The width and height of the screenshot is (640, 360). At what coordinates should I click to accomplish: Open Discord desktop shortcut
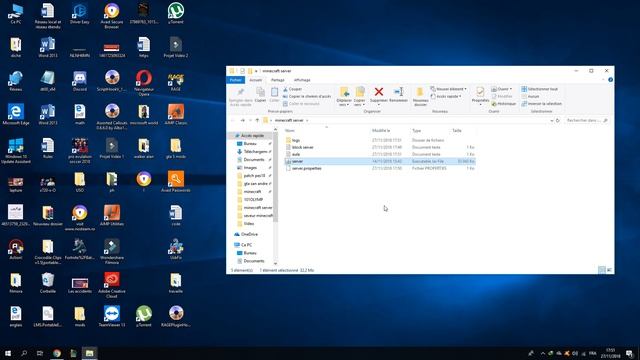click(80, 81)
